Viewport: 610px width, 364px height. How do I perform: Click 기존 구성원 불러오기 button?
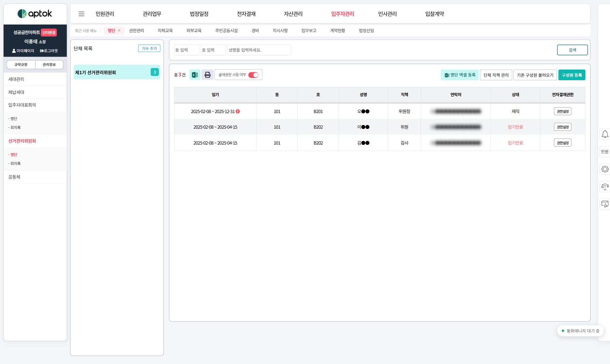[535, 75]
